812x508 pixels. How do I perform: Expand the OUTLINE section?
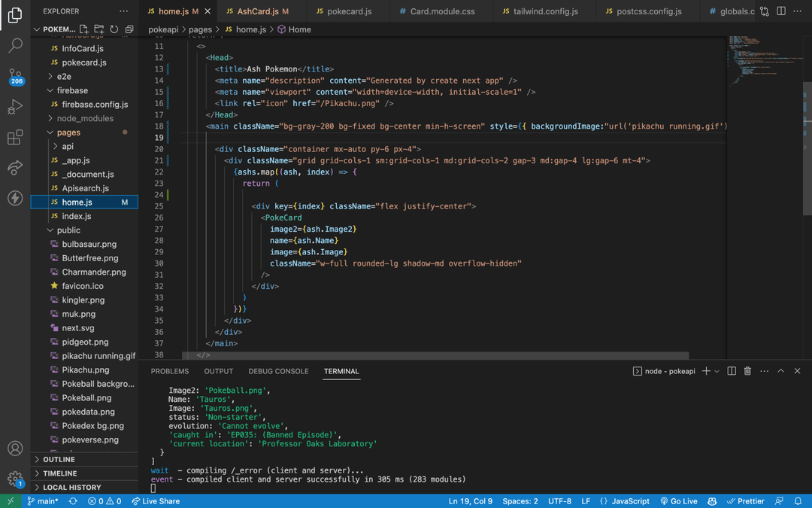point(84,459)
